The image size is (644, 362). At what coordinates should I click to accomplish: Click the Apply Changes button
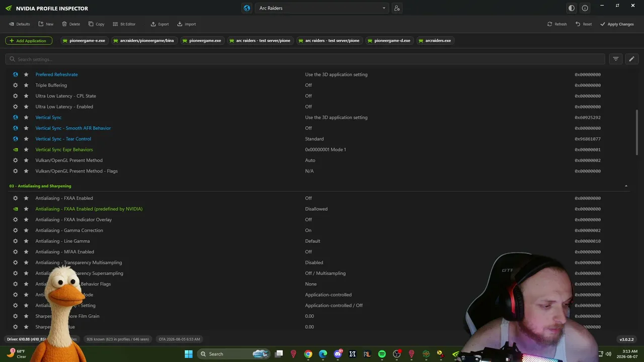coord(617,24)
